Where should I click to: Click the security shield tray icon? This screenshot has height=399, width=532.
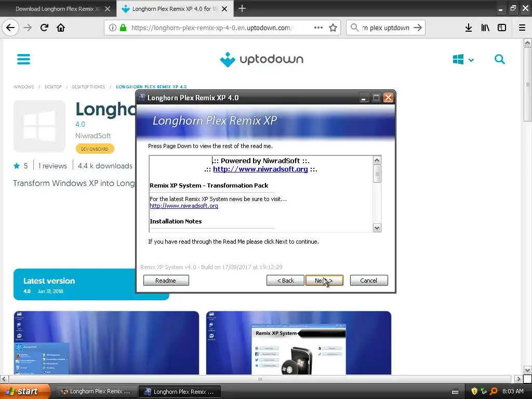tap(474, 392)
